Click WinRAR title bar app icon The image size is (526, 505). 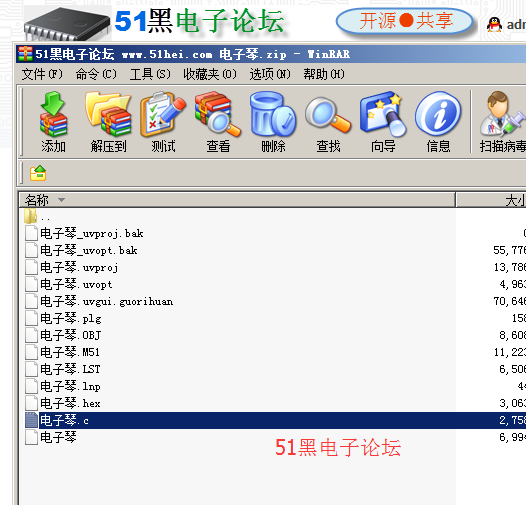[25, 54]
